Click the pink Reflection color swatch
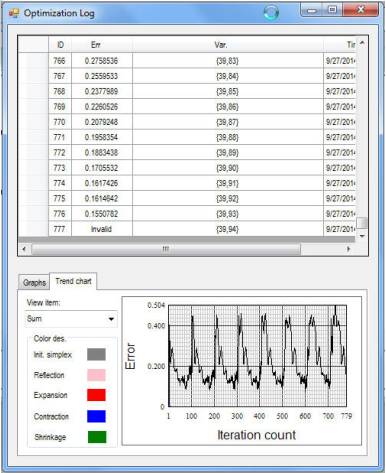This screenshot has width=386, height=473. point(96,375)
